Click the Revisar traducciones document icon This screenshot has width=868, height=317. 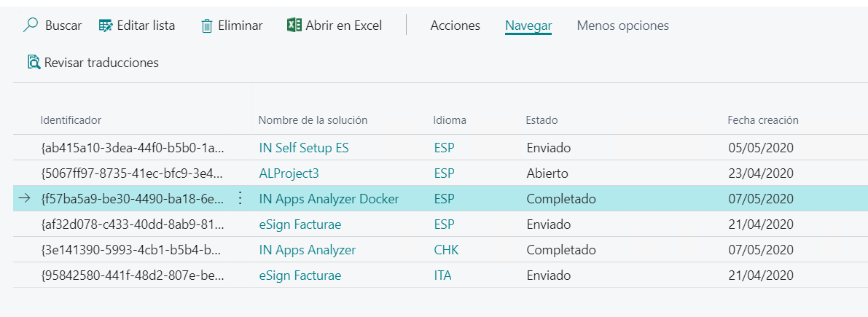34,62
